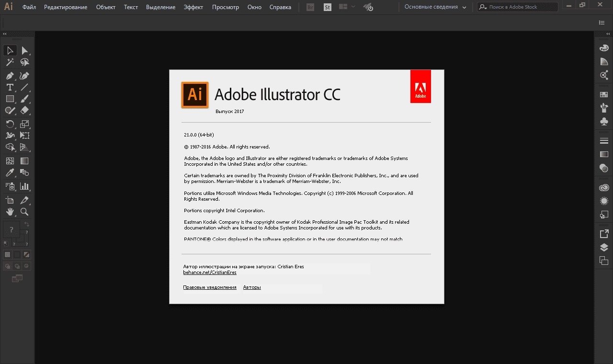Select the Direct Selection tool
613x364 pixels.
(24, 50)
